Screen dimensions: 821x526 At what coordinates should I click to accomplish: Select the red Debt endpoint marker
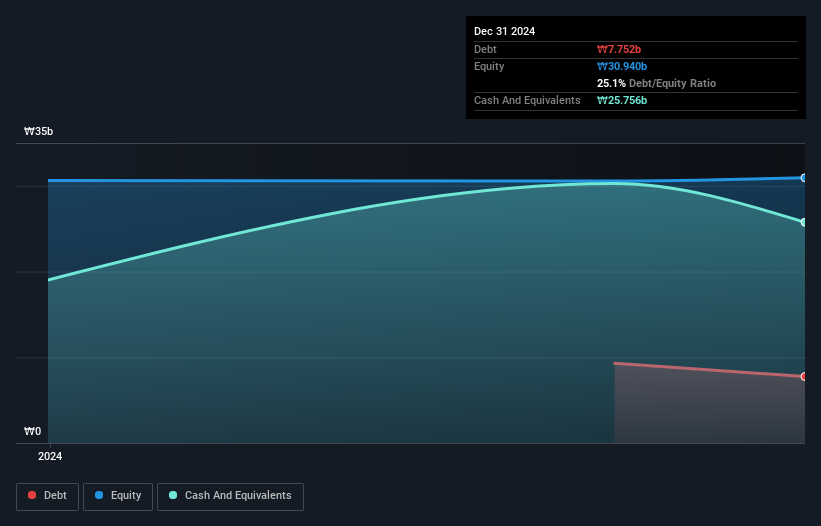(x=804, y=376)
